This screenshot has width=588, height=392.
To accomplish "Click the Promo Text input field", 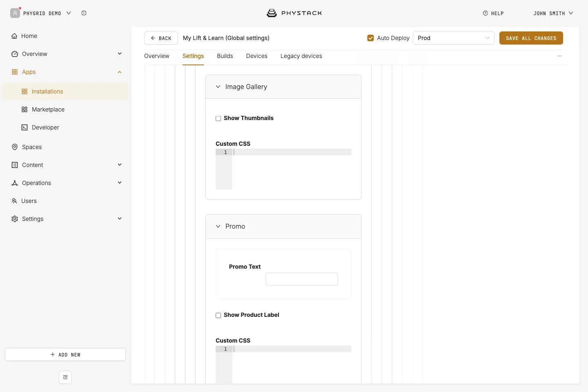I will [302, 279].
